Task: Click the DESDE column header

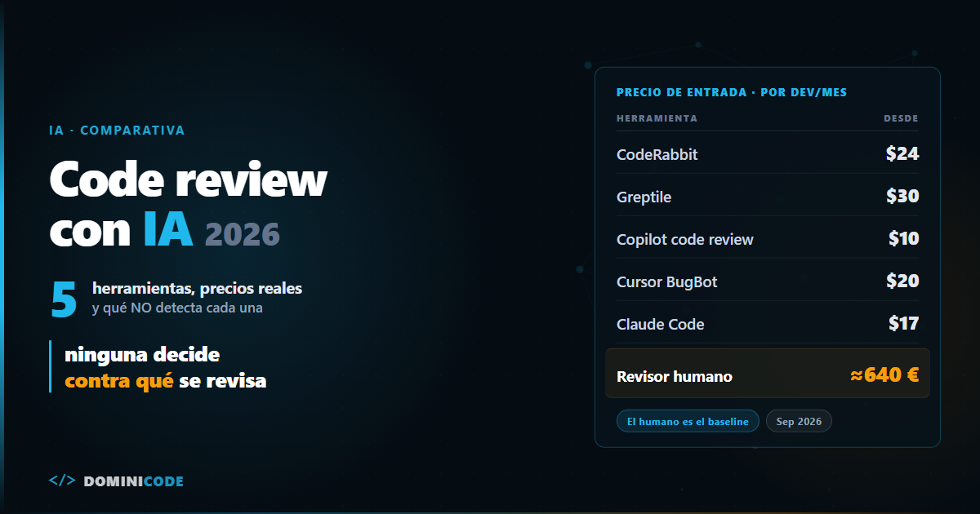Action: coord(901,118)
